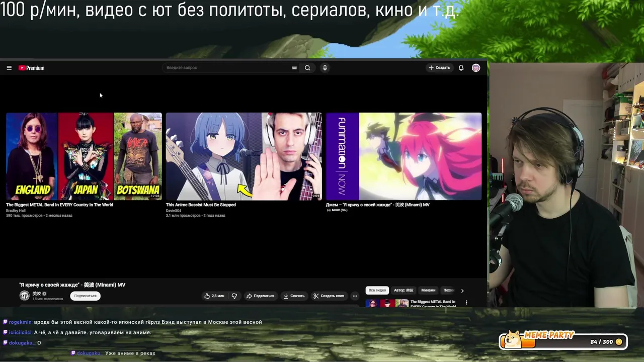Viewport: 644px width, 362px height.
Task: Select the Все видео chip
Action: click(377, 290)
